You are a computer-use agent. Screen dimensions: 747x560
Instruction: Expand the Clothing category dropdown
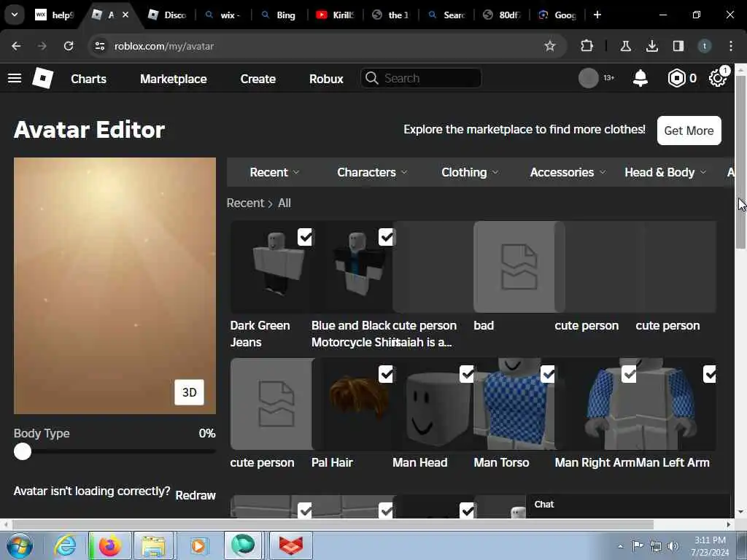coord(470,172)
